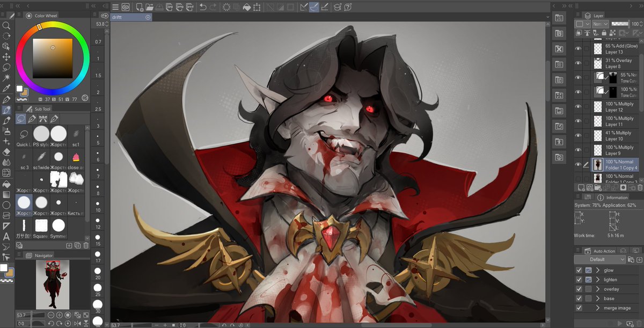644x328 pixels.
Task: Open the layer blending mode dropdown
Action: [599, 24]
